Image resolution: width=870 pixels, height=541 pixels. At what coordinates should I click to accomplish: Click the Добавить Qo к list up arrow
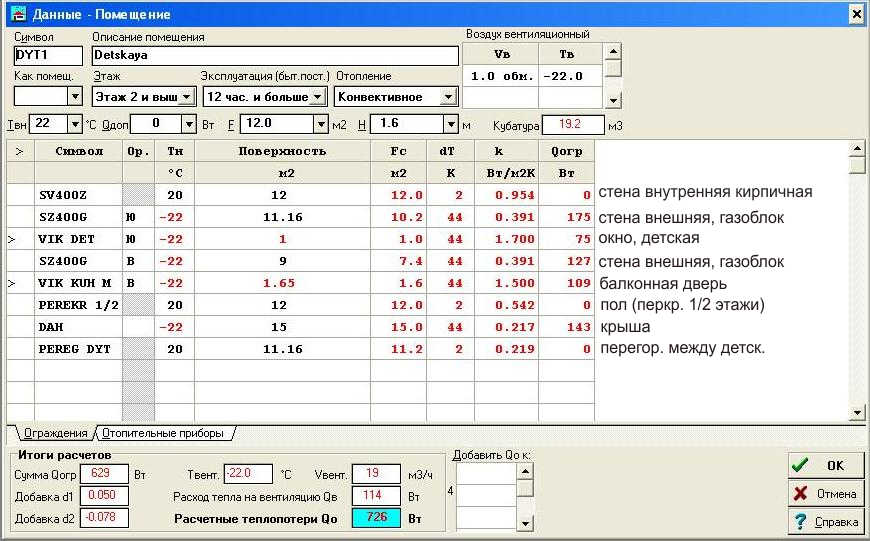pos(525,472)
